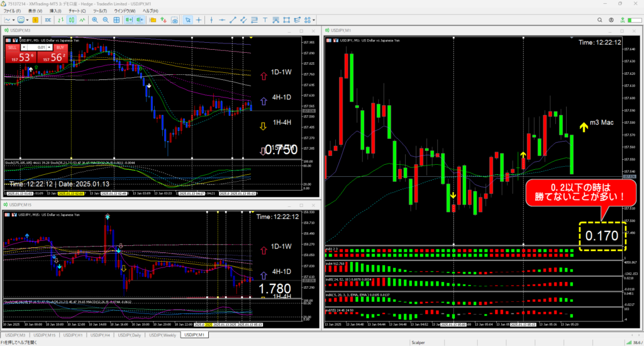Screen dimensions: 644x346
Task: Zoom out of the chart
Action: 106,20
